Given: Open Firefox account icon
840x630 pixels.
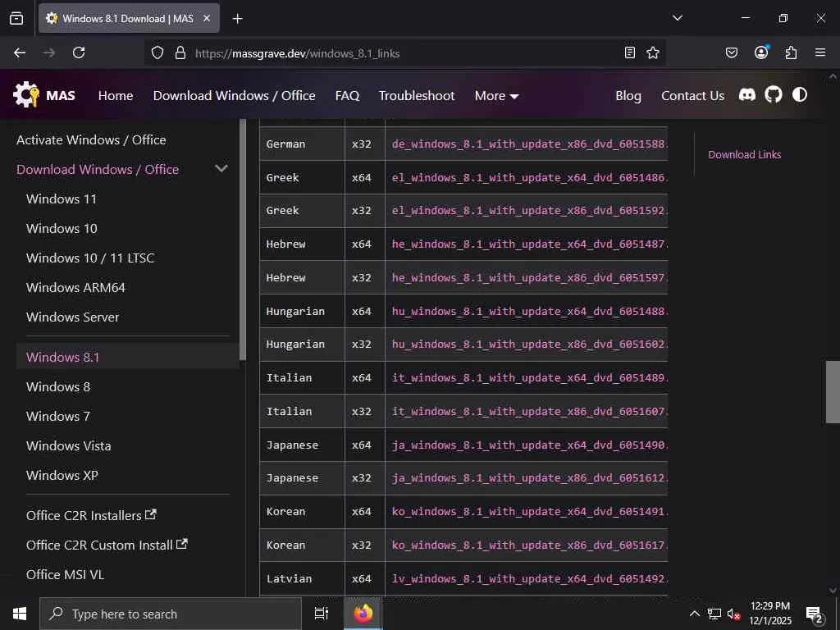Looking at the screenshot, I should (x=761, y=52).
